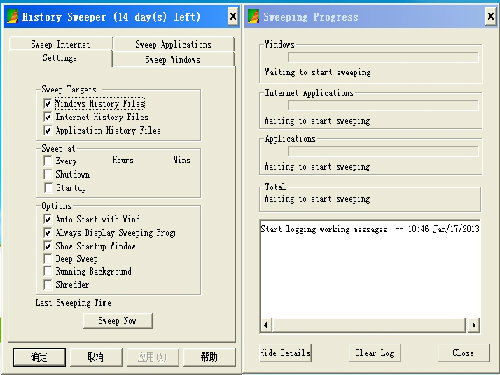Click the Applications sweeping progress bar
500x375 pixels.
point(383,151)
